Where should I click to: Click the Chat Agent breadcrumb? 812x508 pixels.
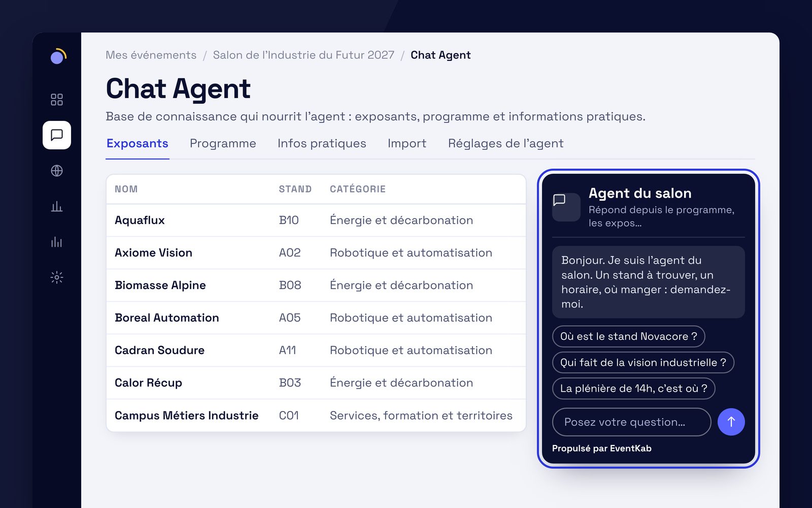[441, 55]
